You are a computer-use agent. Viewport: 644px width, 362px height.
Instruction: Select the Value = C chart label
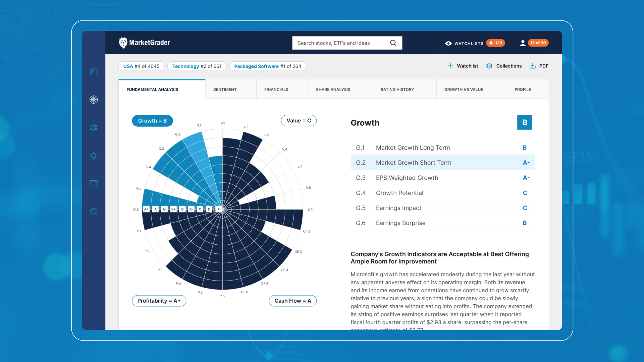click(x=299, y=121)
